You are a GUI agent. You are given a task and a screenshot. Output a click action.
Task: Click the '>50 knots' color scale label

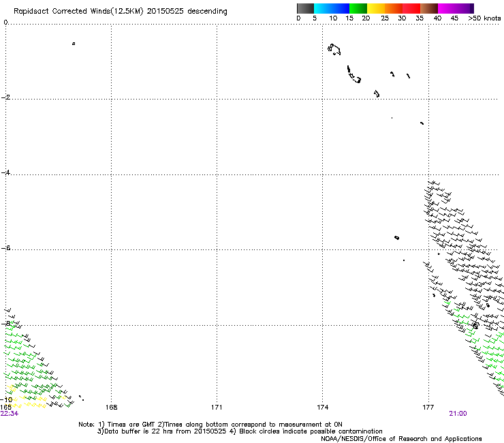tap(484, 18)
